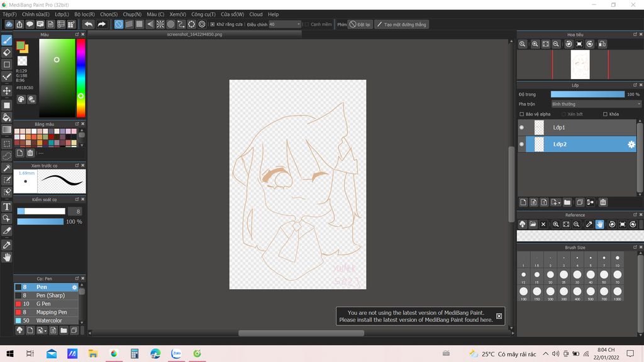Choose the Watercolor brush

(47, 321)
